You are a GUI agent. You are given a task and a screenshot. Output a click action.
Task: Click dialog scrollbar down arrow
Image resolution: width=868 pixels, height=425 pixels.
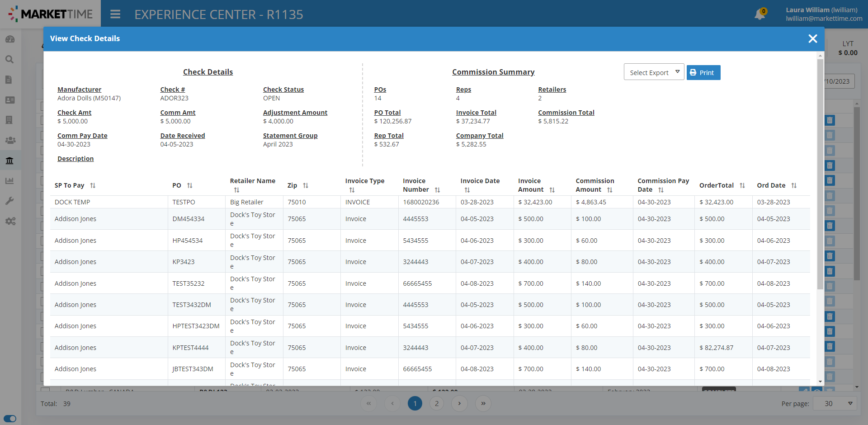click(x=820, y=382)
